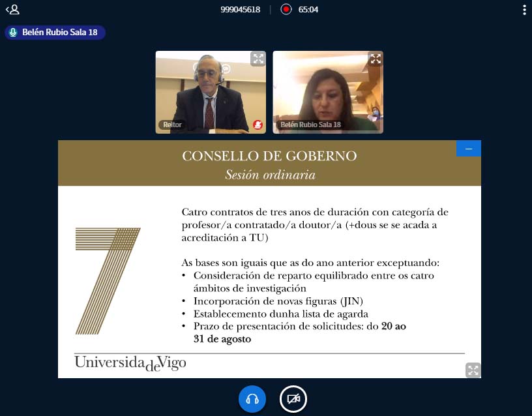This screenshot has height=416, width=532.
Task: Expand Belén Rubio Sala 18 webcam to fullscreen
Action: (376, 59)
